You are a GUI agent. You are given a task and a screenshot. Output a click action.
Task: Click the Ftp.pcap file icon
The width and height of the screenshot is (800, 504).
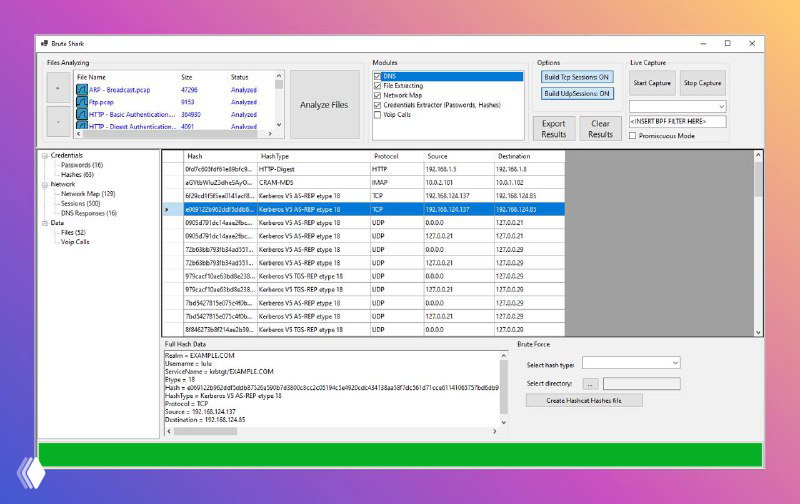click(x=82, y=102)
